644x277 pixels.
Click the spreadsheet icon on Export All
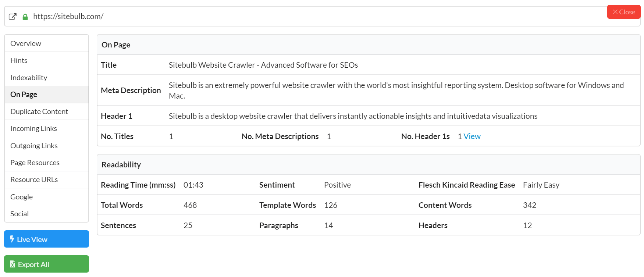[x=13, y=264]
